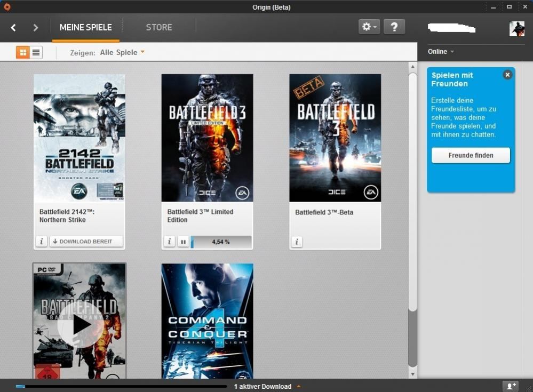Screen dimensions: 533x392
Task: Show info for Battlefield 3 Limited Edition
Action: [x=169, y=242]
